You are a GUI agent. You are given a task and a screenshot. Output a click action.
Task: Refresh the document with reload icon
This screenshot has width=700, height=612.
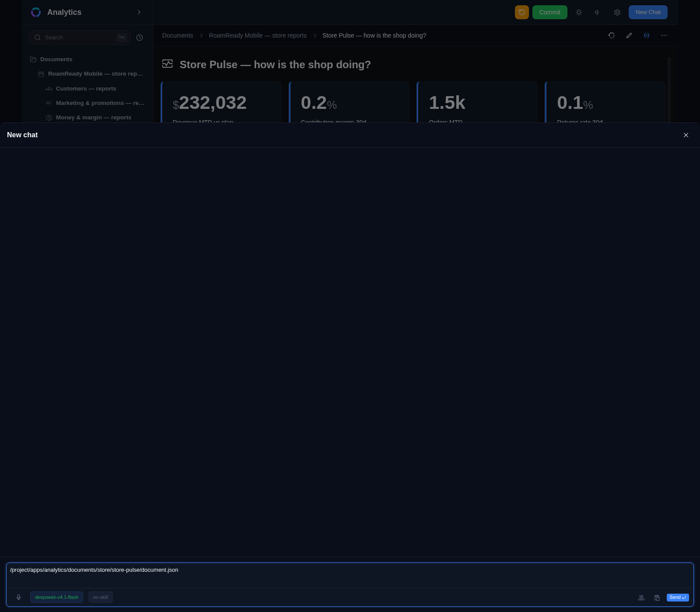pyautogui.click(x=612, y=35)
